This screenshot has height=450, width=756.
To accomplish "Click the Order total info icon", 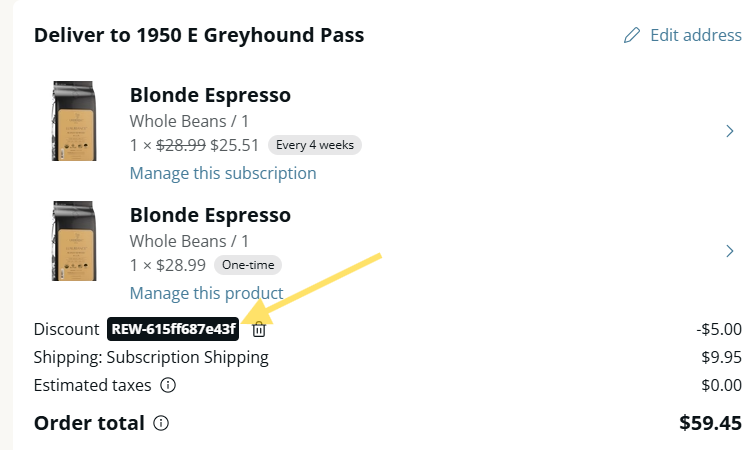I will (161, 423).
